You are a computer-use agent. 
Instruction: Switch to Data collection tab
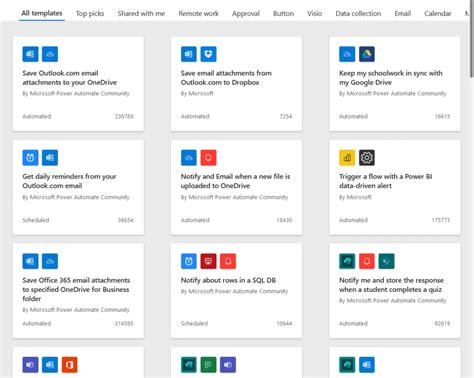click(358, 14)
